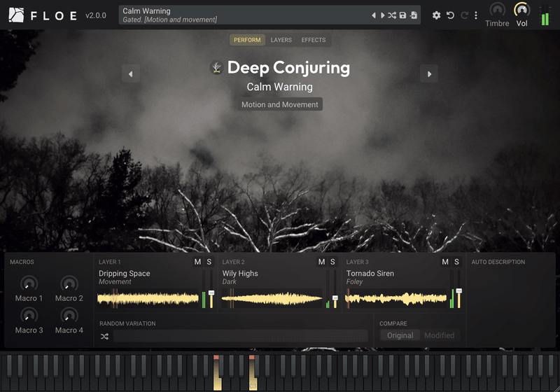Click the LAYER 2 heading
This screenshot has width=560, height=392.
(233, 262)
